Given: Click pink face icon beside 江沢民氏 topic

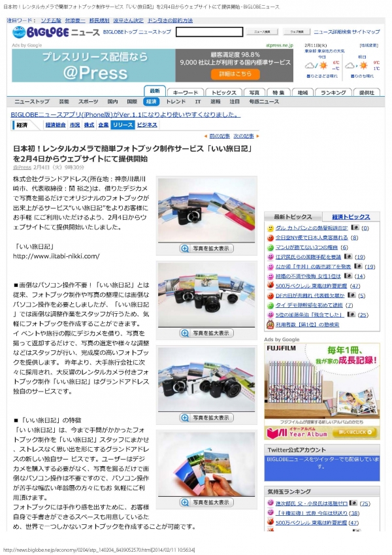Looking at the screenshot, I should pyautogui.click(x=270, y=257).
